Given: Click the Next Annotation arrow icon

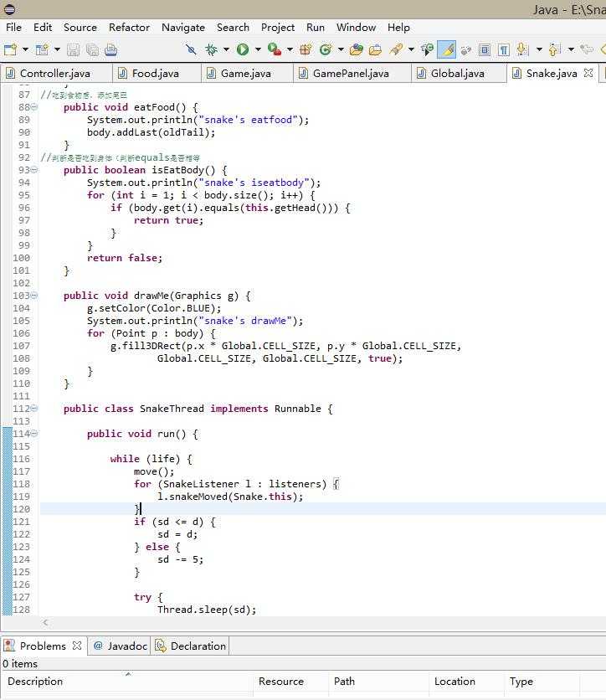Looking at the screenshot, I should coord(522,49).
